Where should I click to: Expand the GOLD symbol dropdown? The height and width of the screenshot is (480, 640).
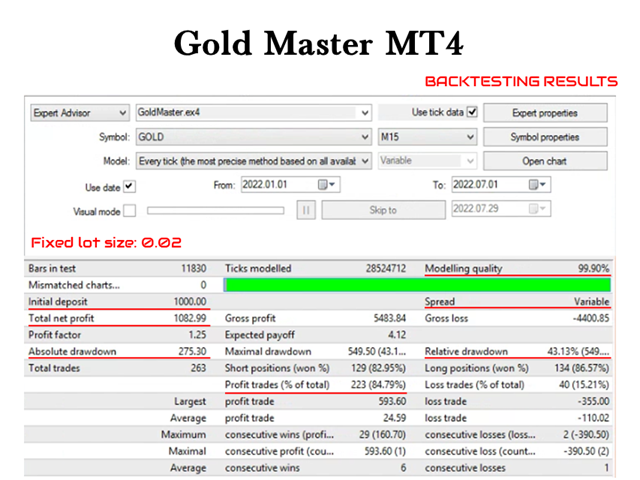[x=253, y=137]
